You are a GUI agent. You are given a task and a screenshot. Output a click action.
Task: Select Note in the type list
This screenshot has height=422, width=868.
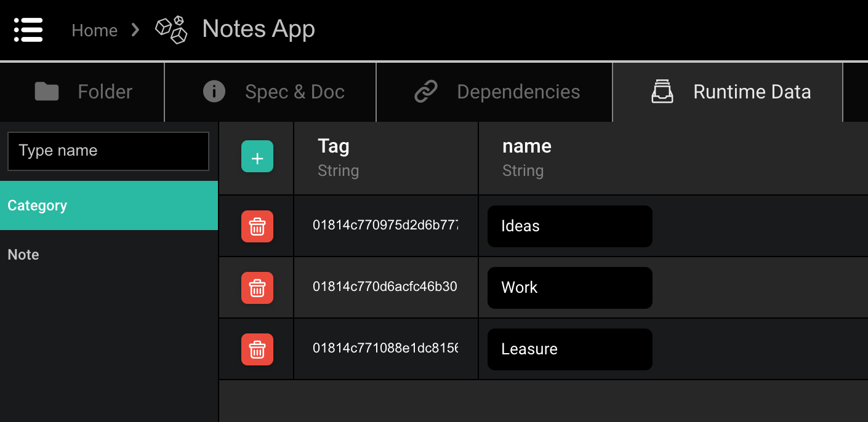point(23,255)
